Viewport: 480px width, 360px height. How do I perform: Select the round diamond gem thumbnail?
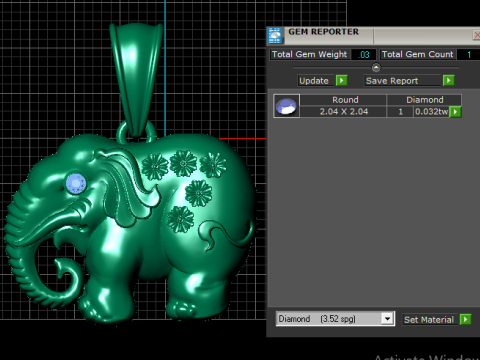pyautogui.click(x=286, y=106)
